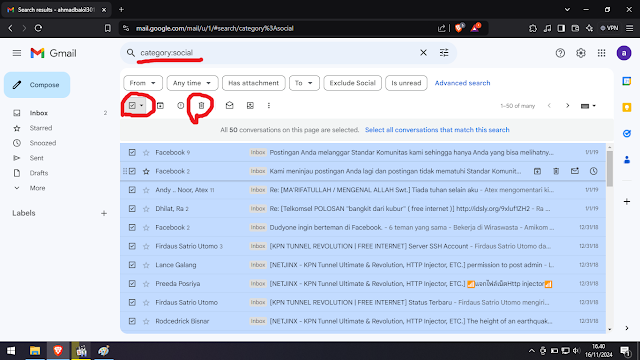Show hidden system tray icons
This screenshot has height=360, width=640.
tap(531, 351)
